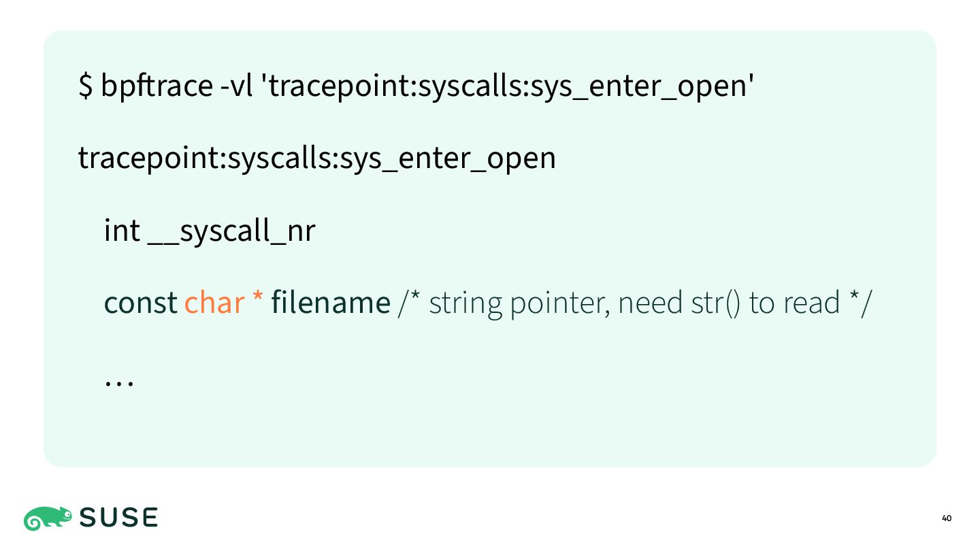Click slide page number 40
This screenshot has width=980, height=551.
click(946, 519)
